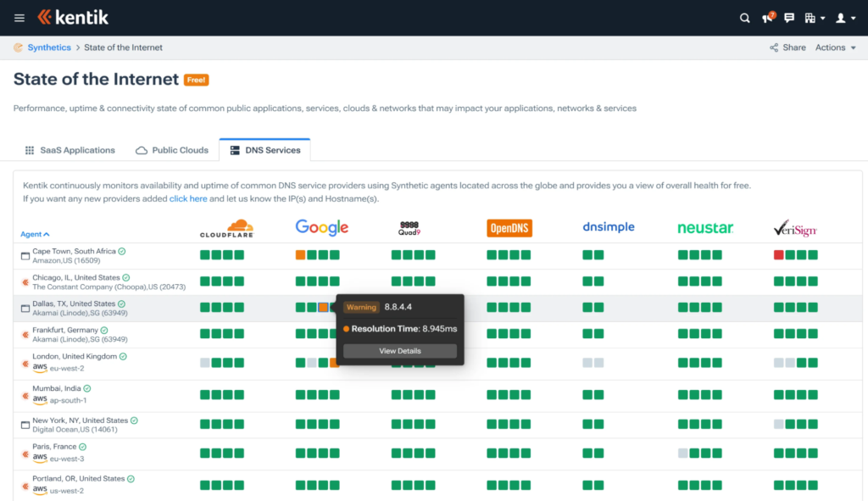This screenshot has height=501, width=868.
Task: Switch to the SaaS Applications tab
Action: click(70, 150)
